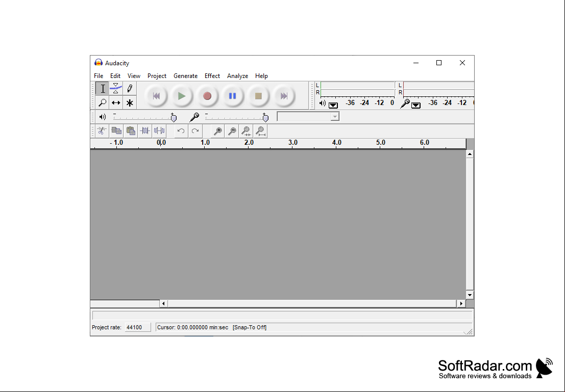This screenshot has height=392, width=565.
Task: Click the Cursor position status text
Action: [193, 328]
